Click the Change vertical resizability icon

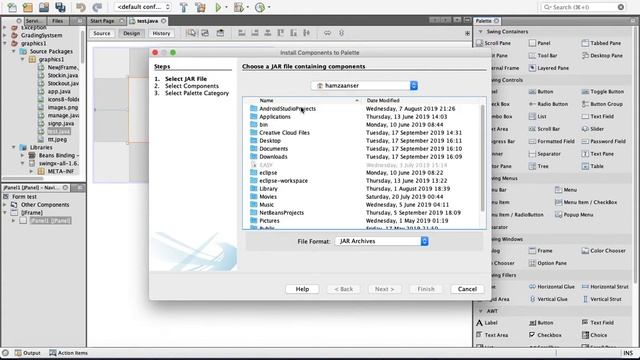341,33
